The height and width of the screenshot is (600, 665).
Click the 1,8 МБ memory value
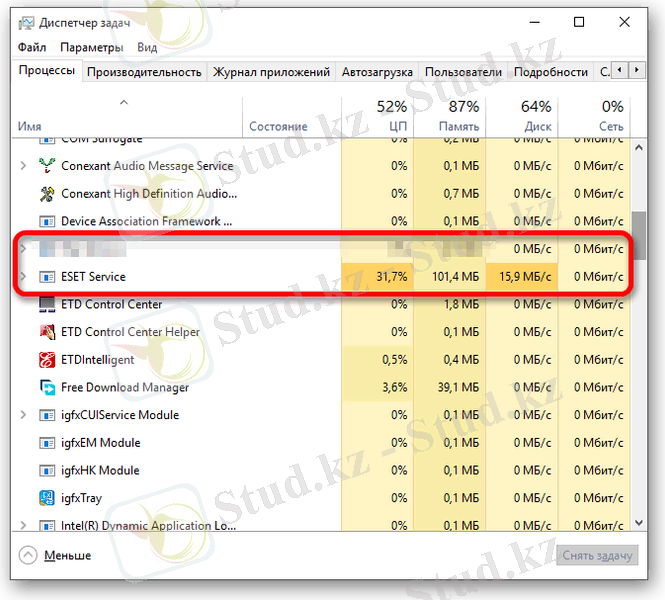(461, 304)
